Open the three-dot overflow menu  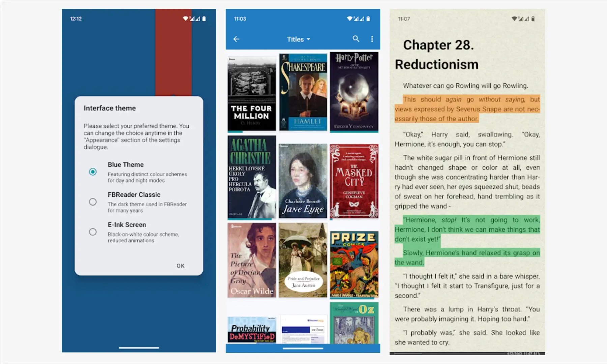(x=372, y=39)
